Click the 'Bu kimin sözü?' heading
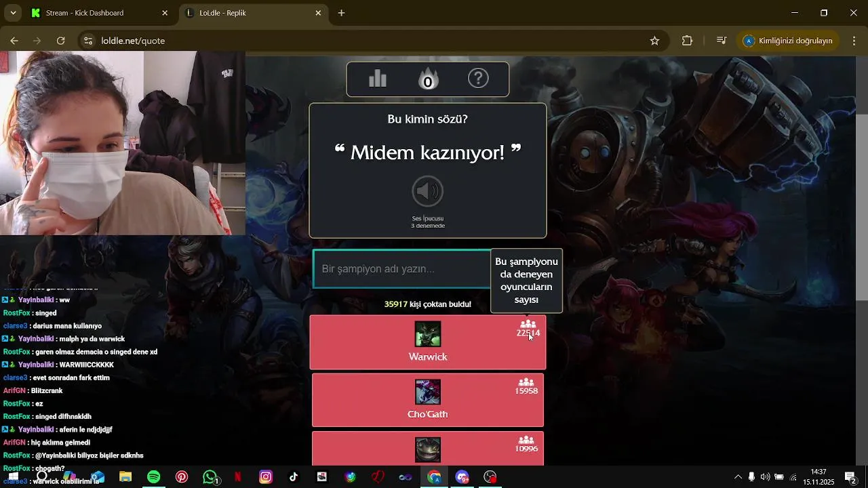 pos(428,119)
